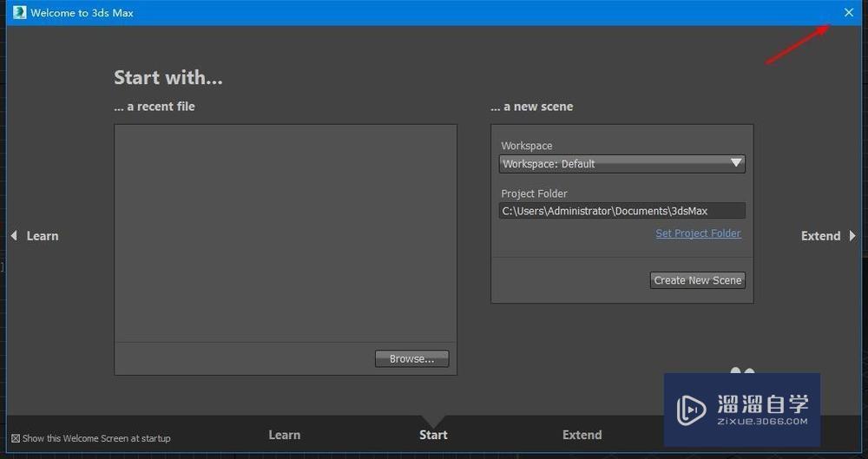
Task: Click the Learn label on left side
Action: pos(43,236)
